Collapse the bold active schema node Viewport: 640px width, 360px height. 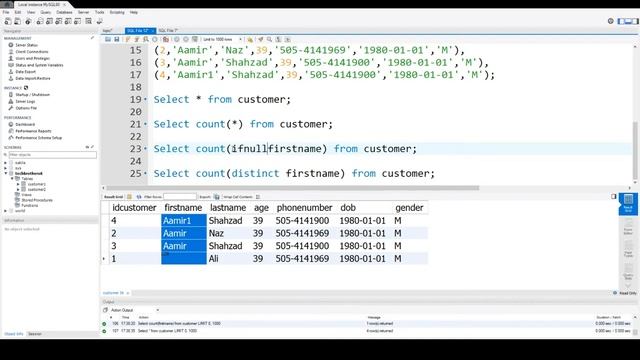point(5,173)
